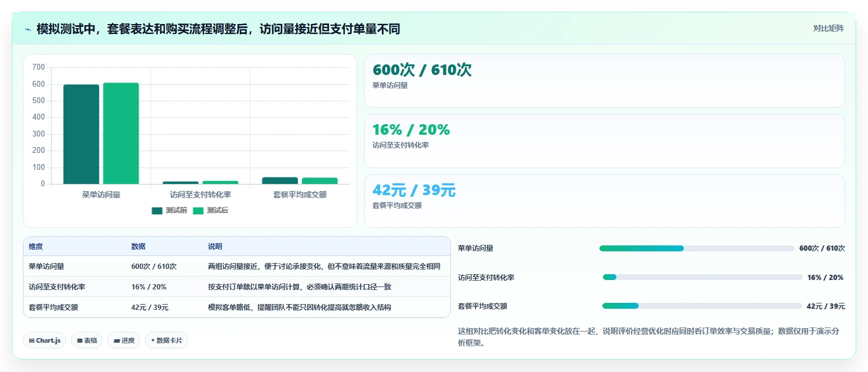The height and width of the screenshot is (372, 868).
Task: Click table cell 16% / 20%
Action: pyautogui.click(x=149, y=287)
